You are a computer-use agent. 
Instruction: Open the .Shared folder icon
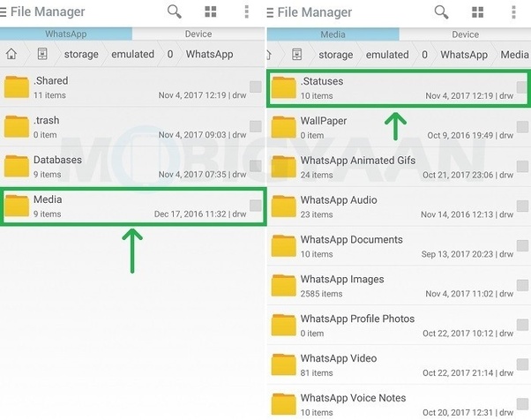(16, 87)
